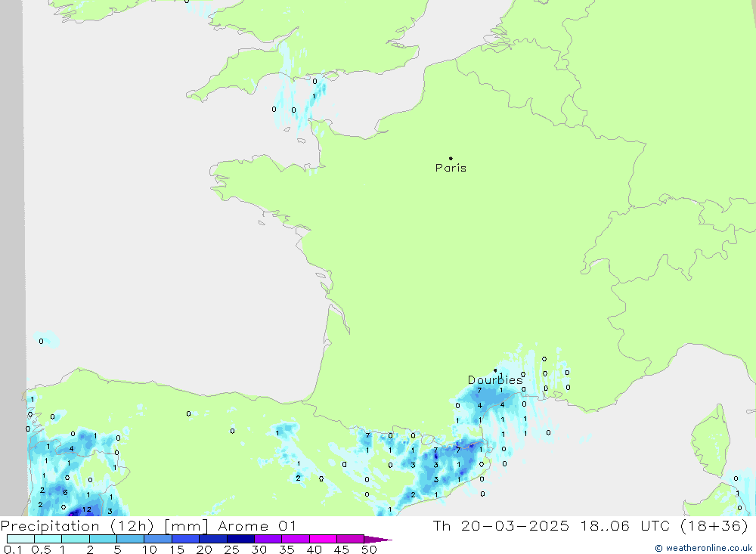
Task: Click the Paris city label
Action: (451, 168)
